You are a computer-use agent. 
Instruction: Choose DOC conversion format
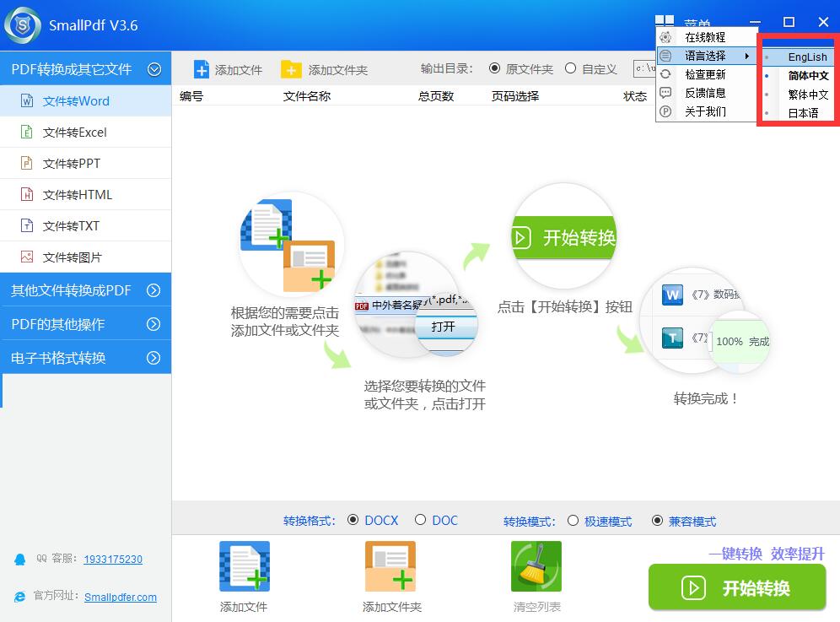[421, 520]
